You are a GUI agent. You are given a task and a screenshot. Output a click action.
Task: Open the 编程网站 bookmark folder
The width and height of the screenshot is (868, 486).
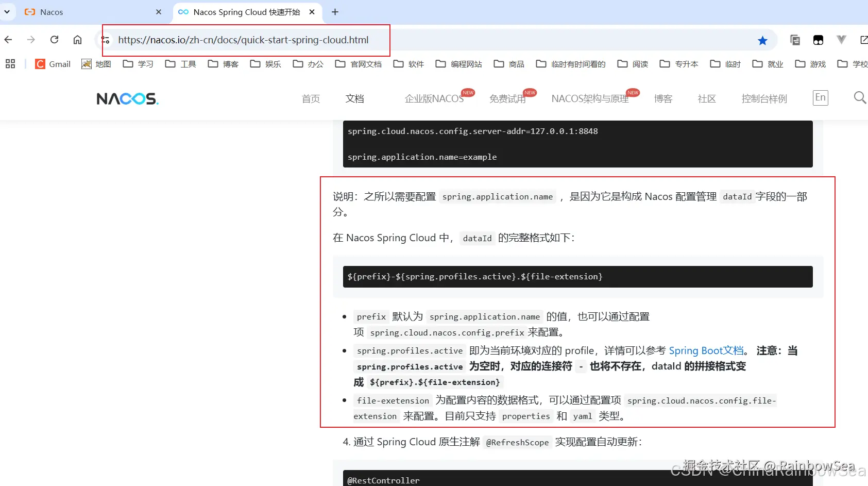pyautogui.click(x=458, y=64)
